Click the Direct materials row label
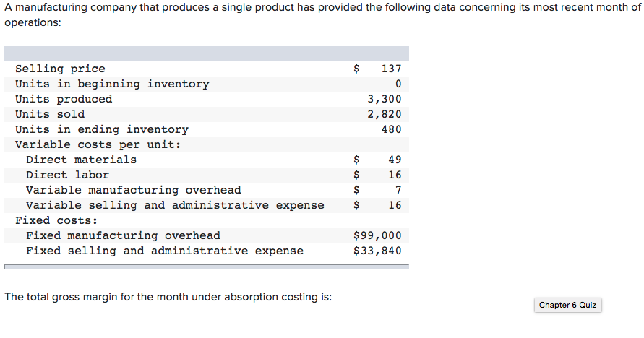Image resolution: width=644 pixels, height=338 pixels. pyautogui.click(x=81, y=160)
